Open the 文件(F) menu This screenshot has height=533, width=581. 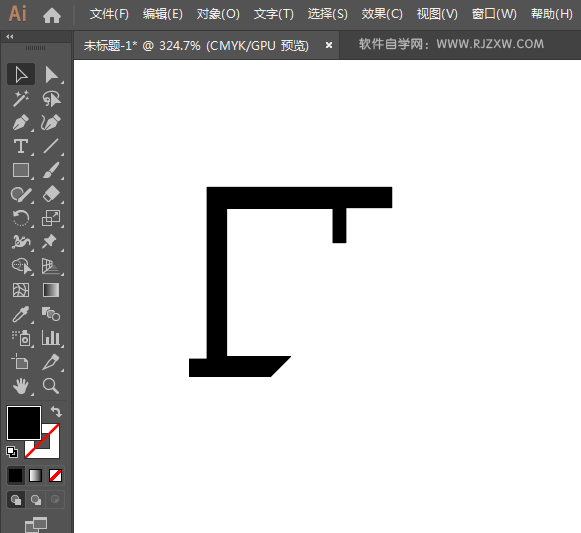pyautogui.click(x=109, y=14)
